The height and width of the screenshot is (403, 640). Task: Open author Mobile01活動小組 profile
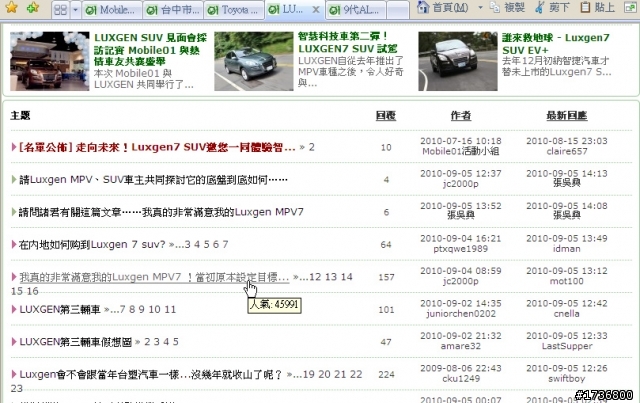[x=461, y=151]
